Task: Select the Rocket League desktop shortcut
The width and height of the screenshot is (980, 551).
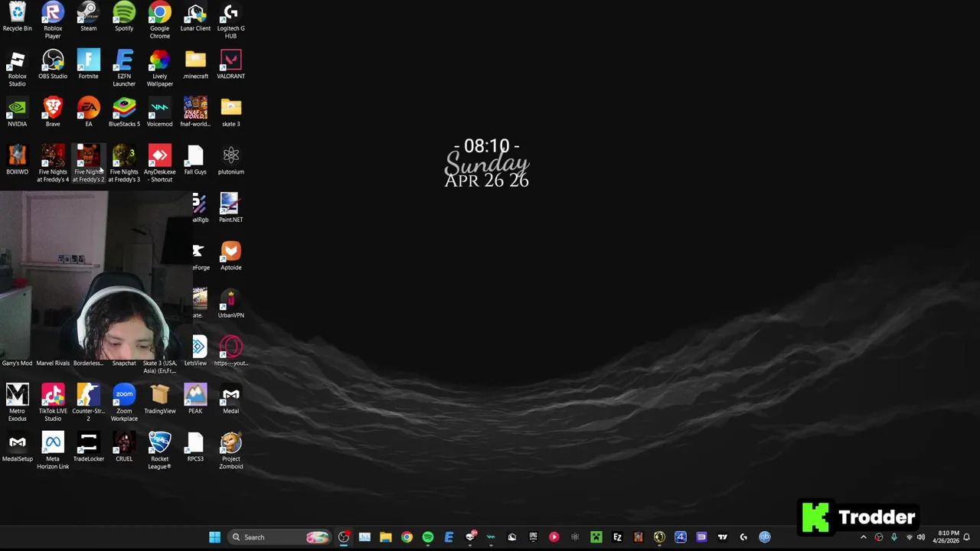Action: pyautogui.click(x=160, y=451)
